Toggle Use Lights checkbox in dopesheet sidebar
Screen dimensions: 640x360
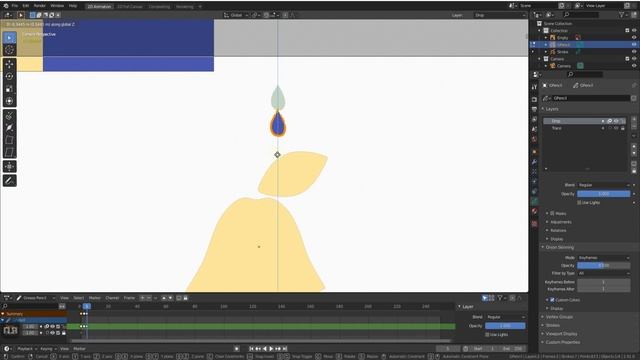coord(487,334)
